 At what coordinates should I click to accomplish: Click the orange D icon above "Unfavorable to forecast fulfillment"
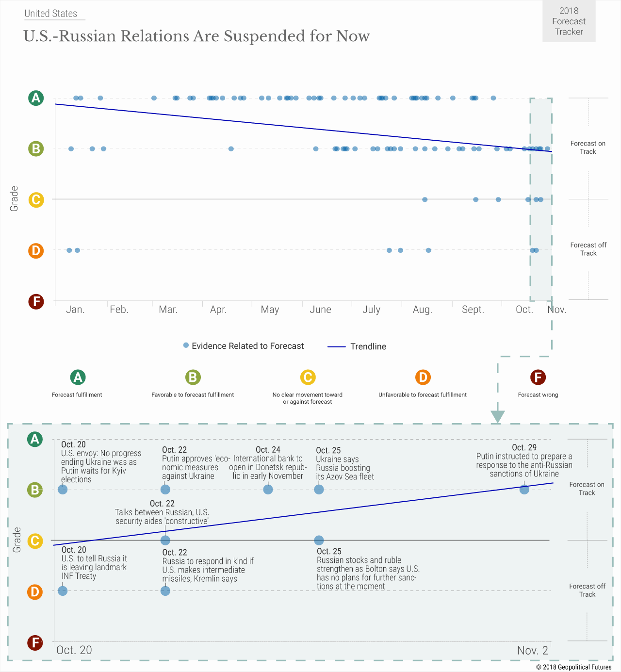click(423, 377)
